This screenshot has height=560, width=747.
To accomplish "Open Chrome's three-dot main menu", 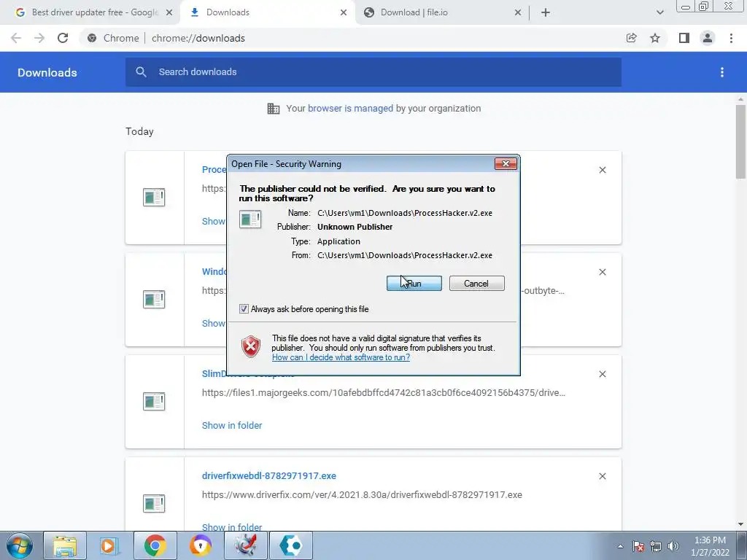I will point(731,38).
